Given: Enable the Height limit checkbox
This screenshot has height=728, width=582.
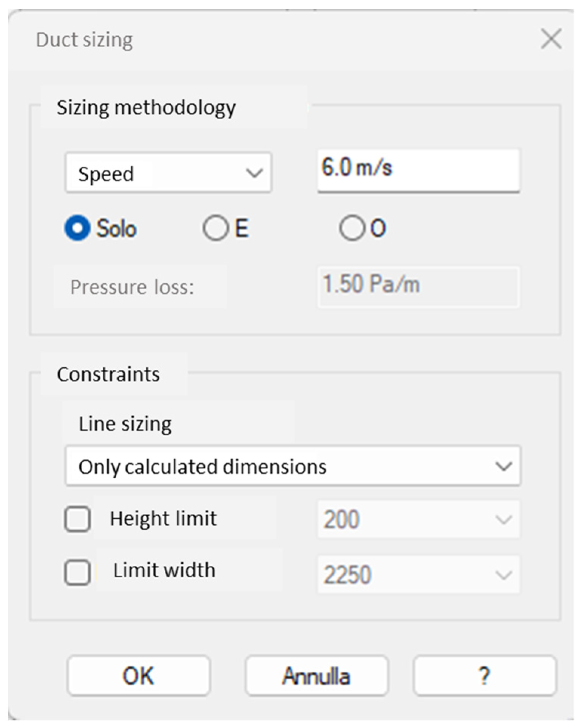Looking at the screenshot, I should click(x=77, y=519).
